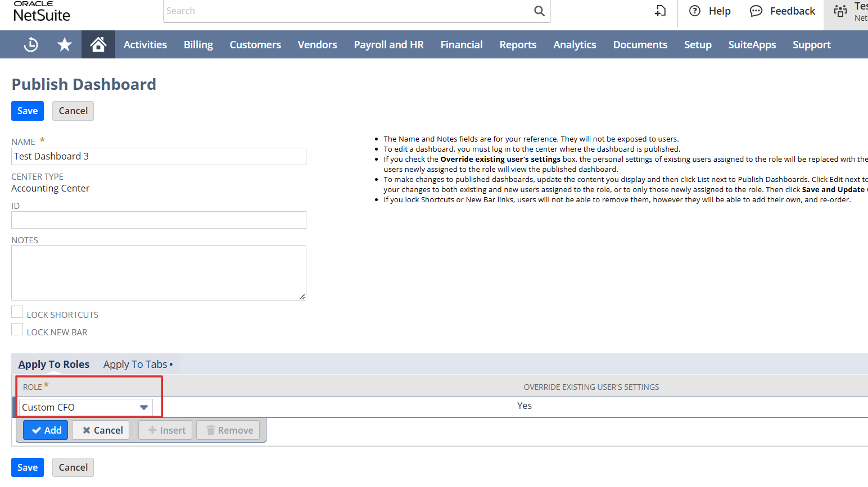Image resolution: width=868 pixels, height=487 pixels.
Task: Click into the Notes text area
Action: click(159, 272)
